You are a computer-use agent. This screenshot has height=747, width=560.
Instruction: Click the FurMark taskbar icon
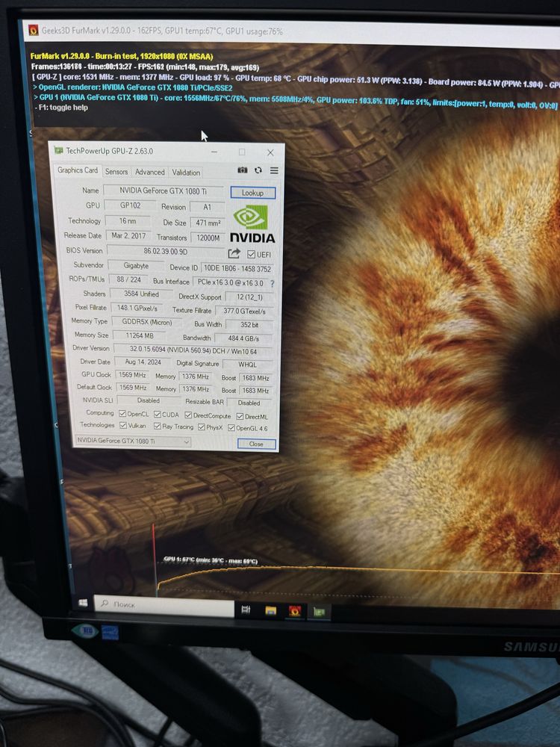(295, 611)
